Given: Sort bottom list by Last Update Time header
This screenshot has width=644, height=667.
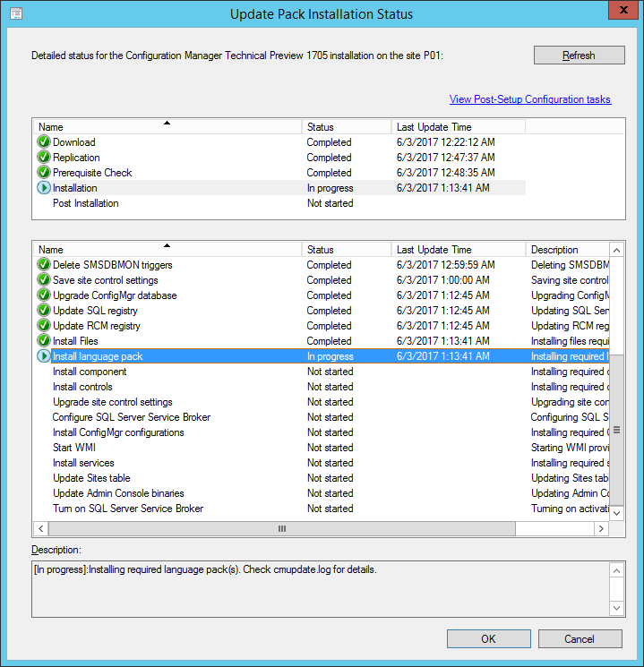Looking at the screenshot, I should (459, 249).
